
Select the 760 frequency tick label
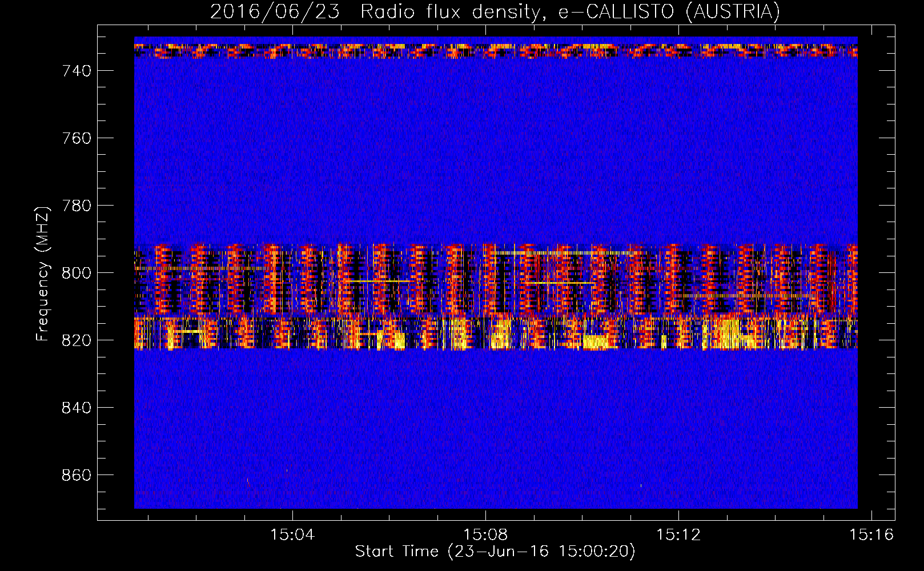pos(77,138)
